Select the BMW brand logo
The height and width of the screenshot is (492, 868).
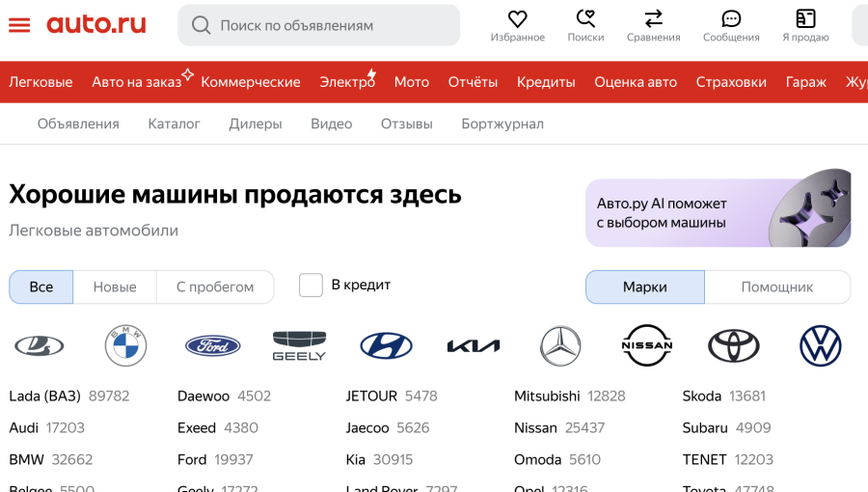click(125, 345)
